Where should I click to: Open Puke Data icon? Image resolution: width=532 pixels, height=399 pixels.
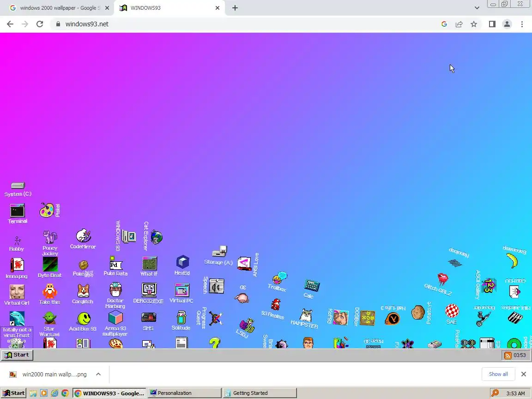point(116,263)
